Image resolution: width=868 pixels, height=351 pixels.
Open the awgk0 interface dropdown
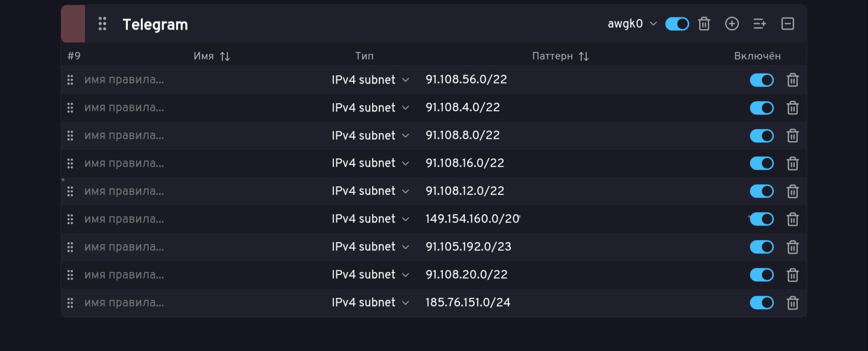632,24
